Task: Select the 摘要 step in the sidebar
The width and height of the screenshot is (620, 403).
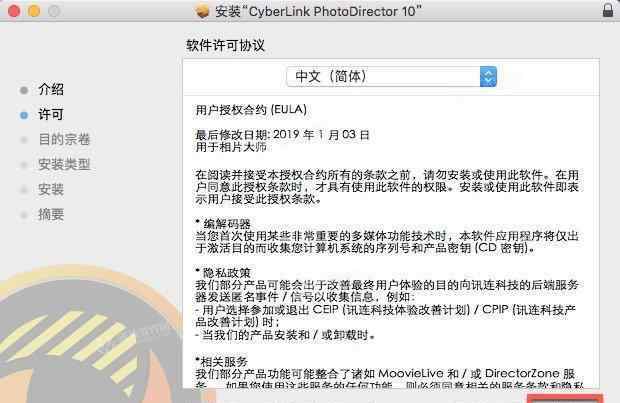Action: click(51, 214)
